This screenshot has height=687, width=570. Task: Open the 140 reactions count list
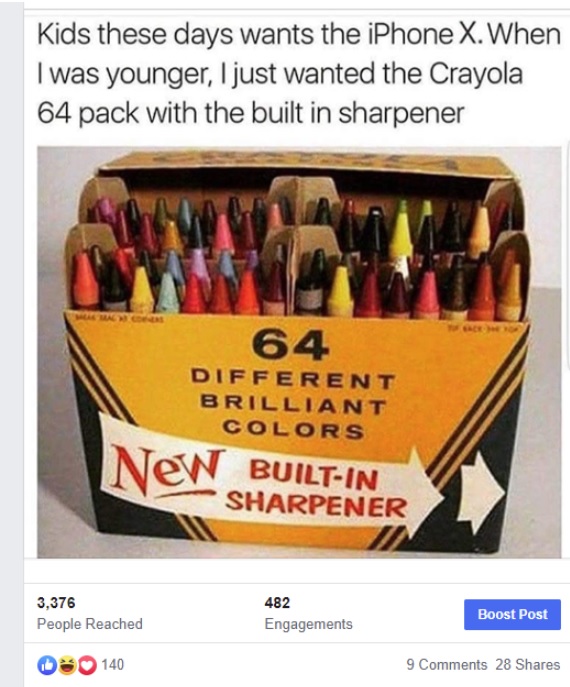[113, 665]
